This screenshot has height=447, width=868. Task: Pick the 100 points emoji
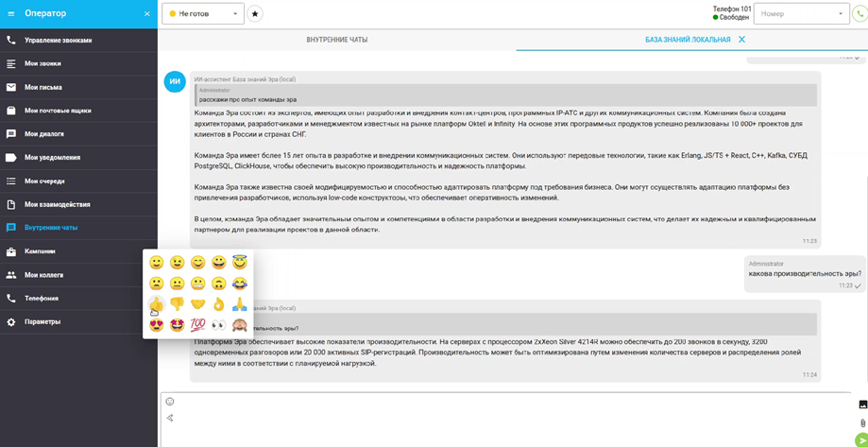[198, 324]
